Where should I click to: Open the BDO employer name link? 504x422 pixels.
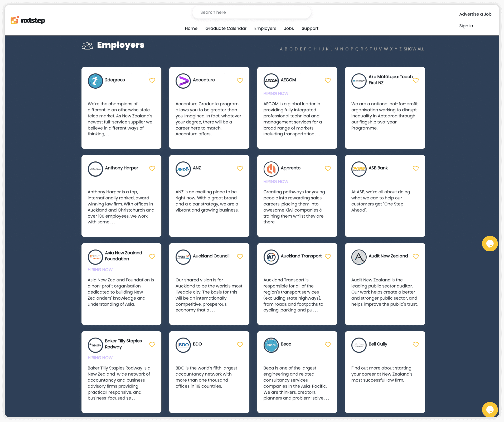click(197, 344)
